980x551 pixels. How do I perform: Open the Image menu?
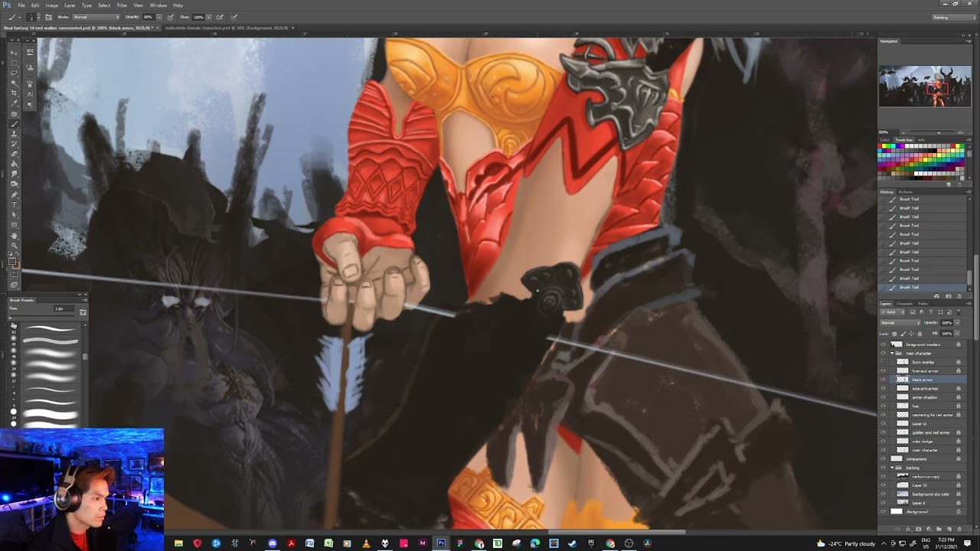click(x=51, y=5)
